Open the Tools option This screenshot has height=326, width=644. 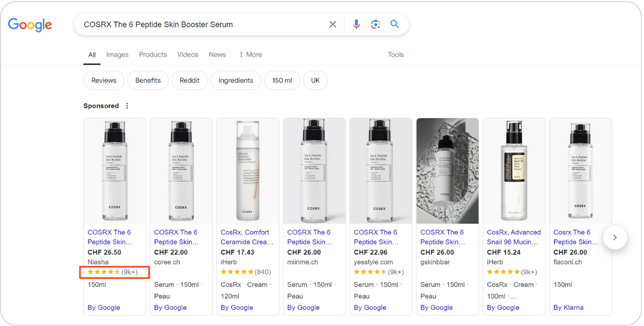[396, 55]
